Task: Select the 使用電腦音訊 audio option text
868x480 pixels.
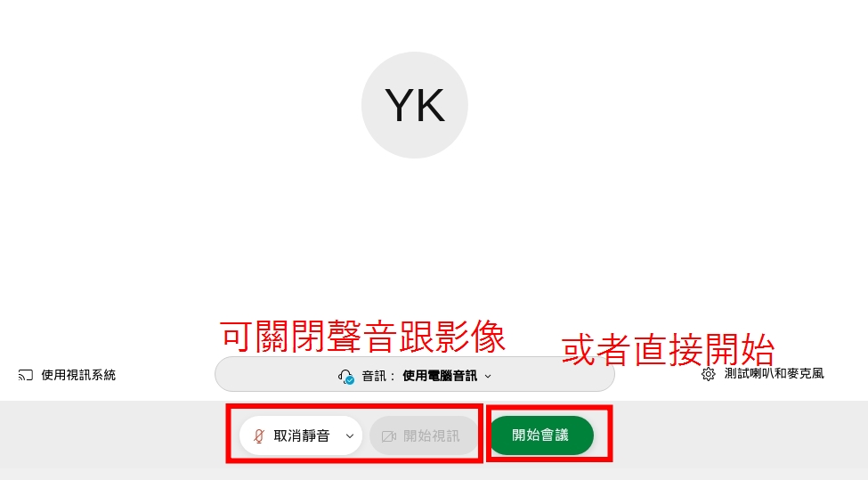Action: (x=440, y=376)
